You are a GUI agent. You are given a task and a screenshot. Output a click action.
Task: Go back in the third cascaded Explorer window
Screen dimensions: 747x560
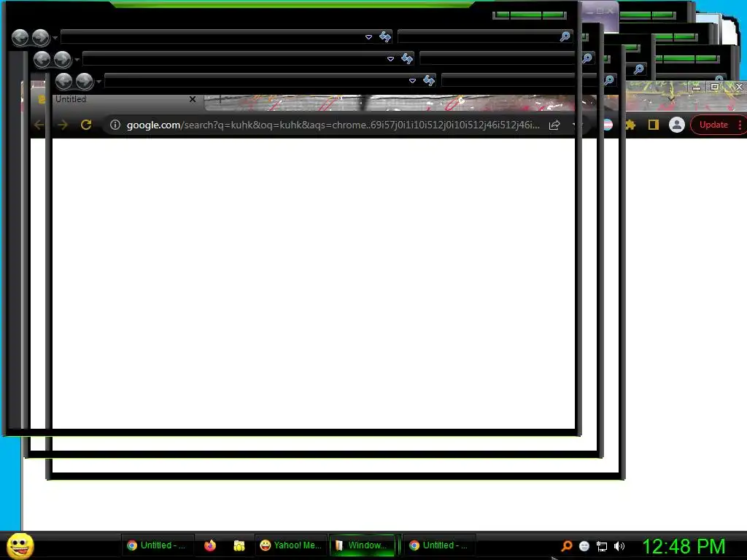click(64, 81)
